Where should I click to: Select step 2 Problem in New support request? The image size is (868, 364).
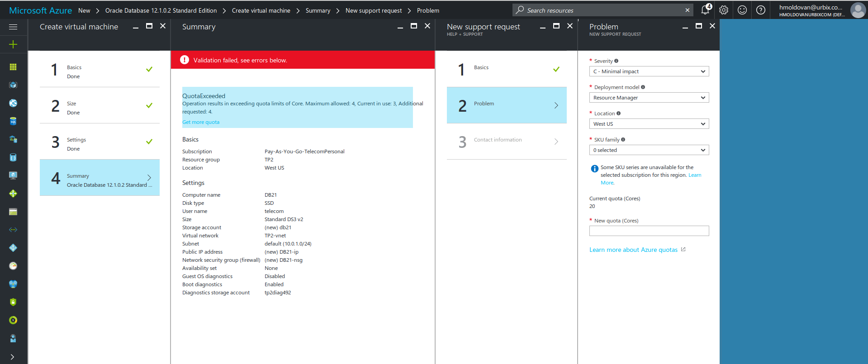507,105
